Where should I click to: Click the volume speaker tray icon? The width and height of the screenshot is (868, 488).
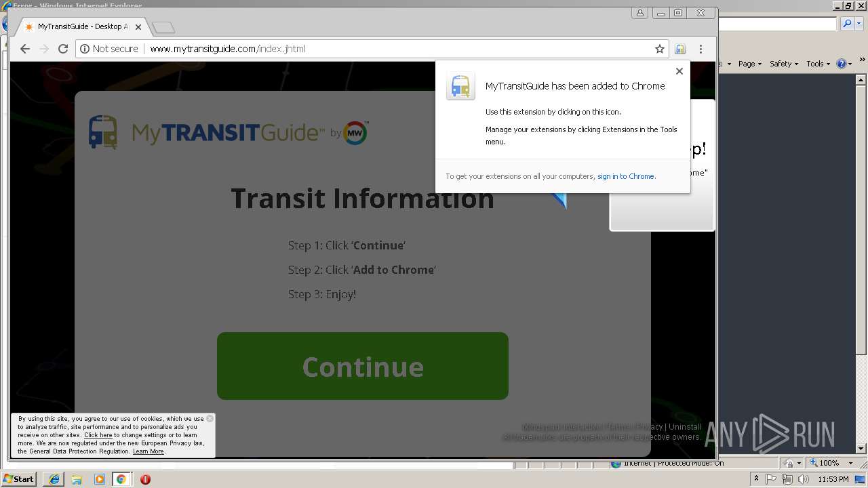[804, 479]
